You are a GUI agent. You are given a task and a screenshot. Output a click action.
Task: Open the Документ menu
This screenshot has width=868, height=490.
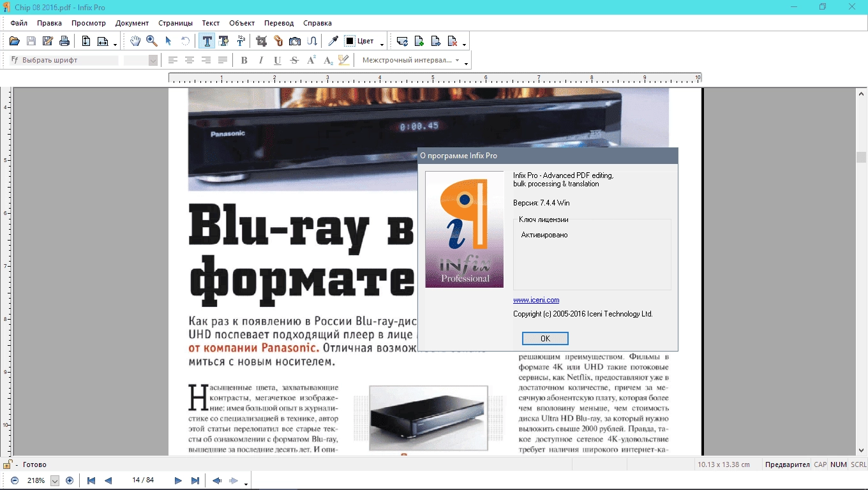point(132,23)
